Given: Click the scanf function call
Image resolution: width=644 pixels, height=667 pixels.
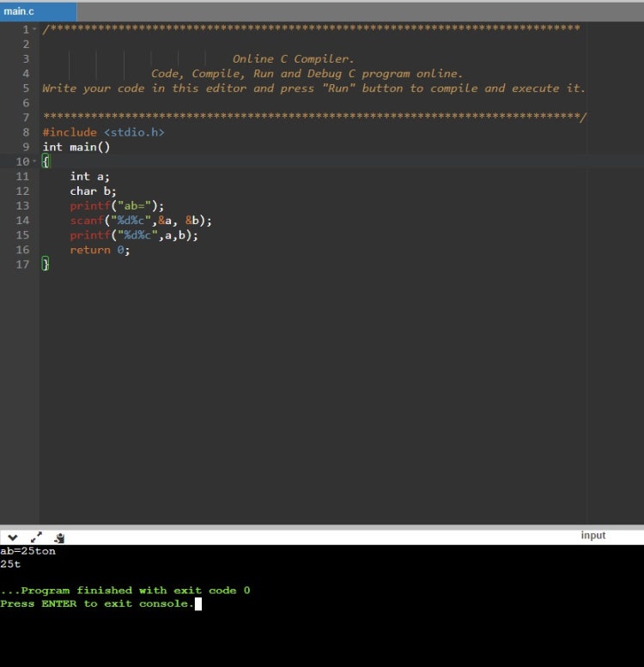Looking at the screenshot, I should 85,221.
